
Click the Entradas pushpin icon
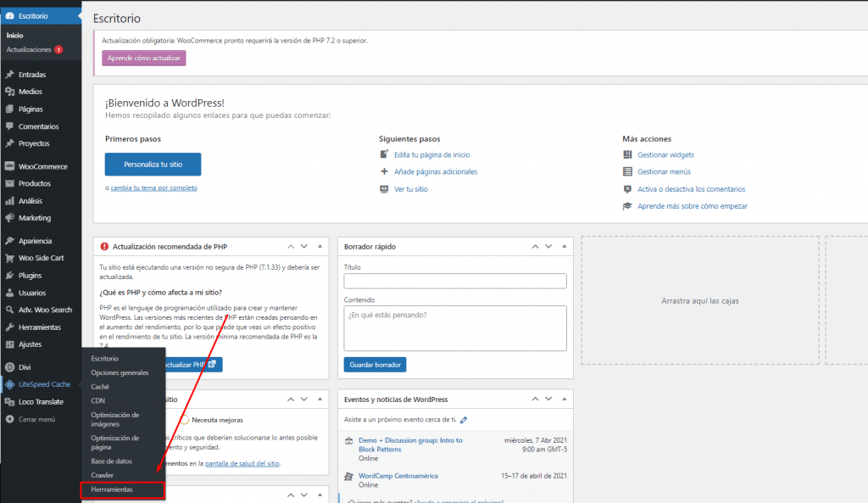coord(10,75)
